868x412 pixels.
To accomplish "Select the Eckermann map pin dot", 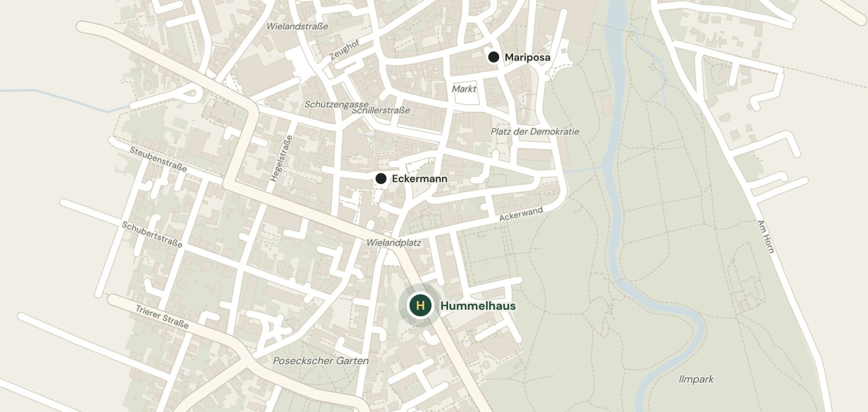I will (x=381, y=179).
